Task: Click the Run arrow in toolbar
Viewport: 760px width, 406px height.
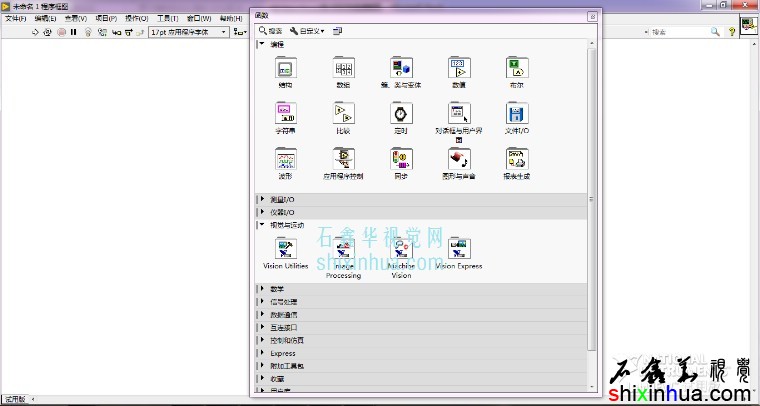Action: (35, 32)
